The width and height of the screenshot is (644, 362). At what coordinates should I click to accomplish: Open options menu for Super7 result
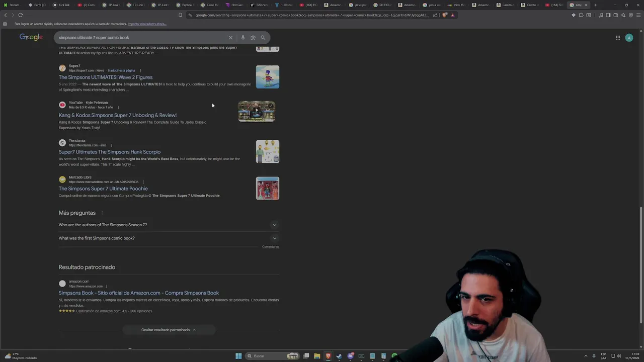coord(140,70)
